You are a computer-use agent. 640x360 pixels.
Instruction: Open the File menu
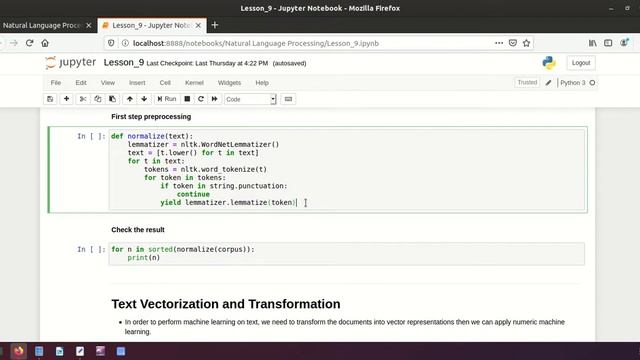point(56,82)
